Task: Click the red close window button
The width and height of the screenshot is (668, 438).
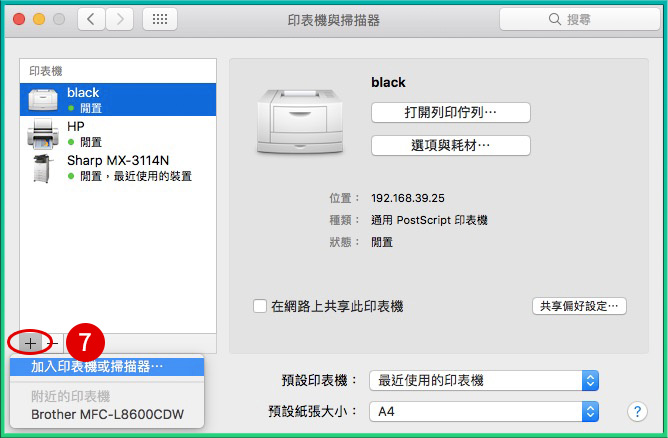Action: click(x=19, y=19)
